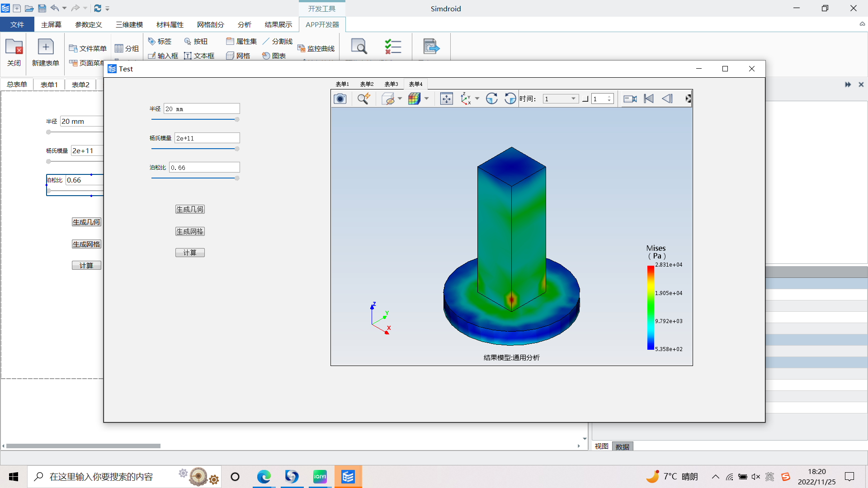Open dropdown arrow beside axis orientation icon

click(x=477, y=99)
